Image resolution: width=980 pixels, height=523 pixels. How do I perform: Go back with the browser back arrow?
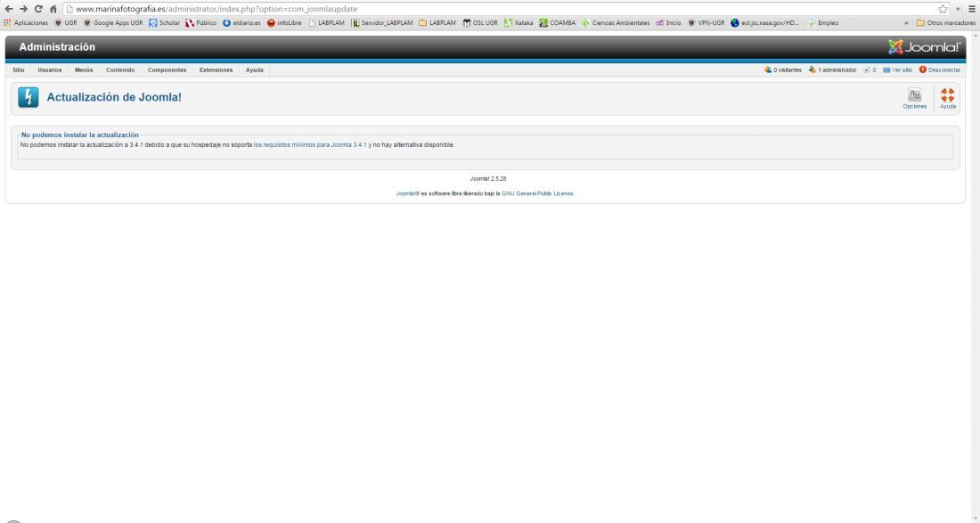pyautogui.click(x=9, y=9)
